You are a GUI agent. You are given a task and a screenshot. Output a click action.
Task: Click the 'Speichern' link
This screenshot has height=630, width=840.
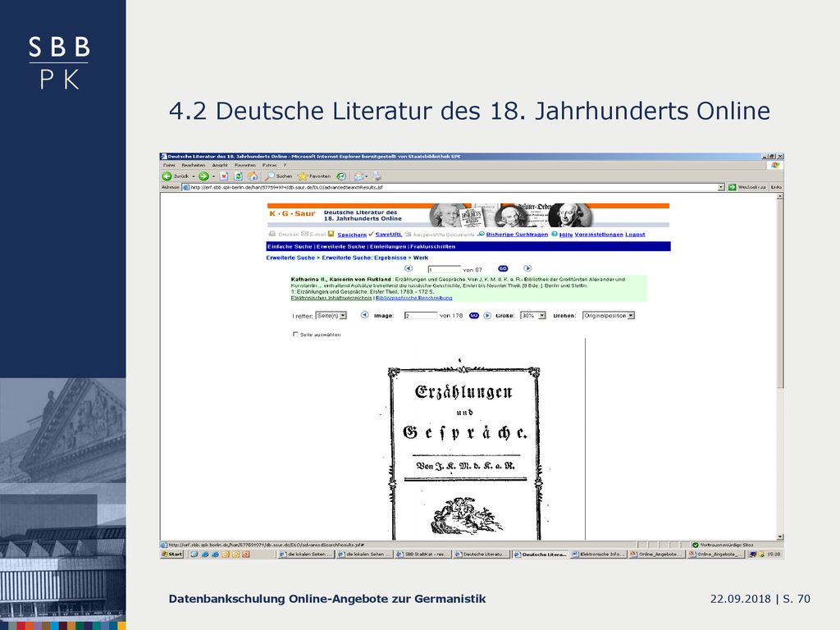[x=352, y=235]
